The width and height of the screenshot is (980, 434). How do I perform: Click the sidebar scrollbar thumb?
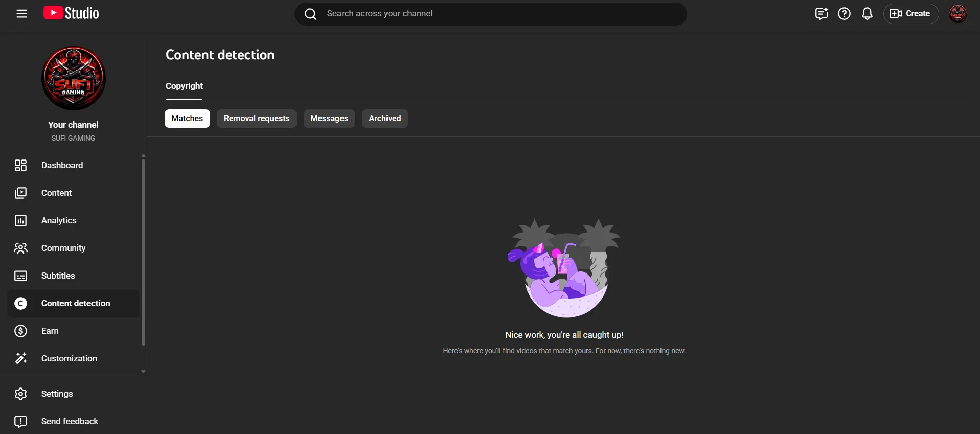pyautogui.click(x=143, y=253)
